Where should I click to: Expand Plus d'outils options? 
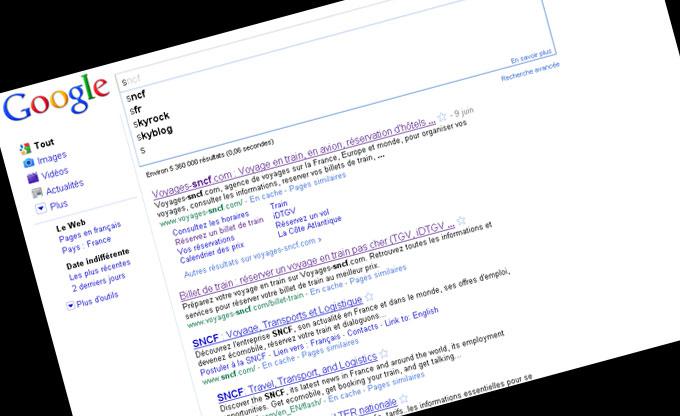(x=70, y=305)
